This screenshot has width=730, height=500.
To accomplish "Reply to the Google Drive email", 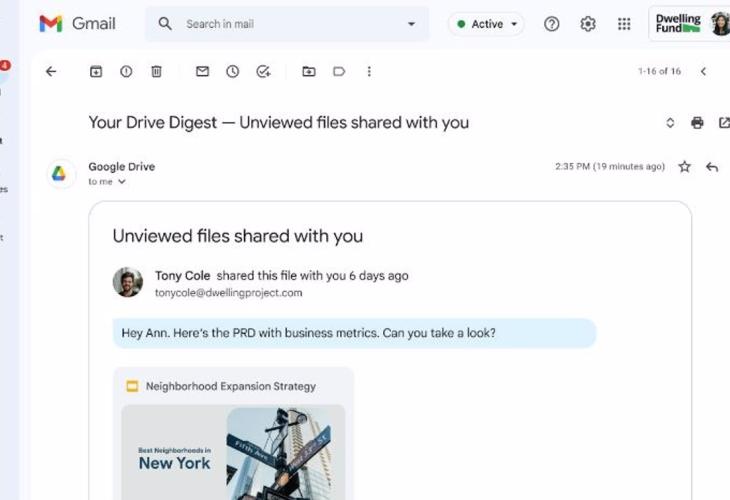I will point(712,167).
